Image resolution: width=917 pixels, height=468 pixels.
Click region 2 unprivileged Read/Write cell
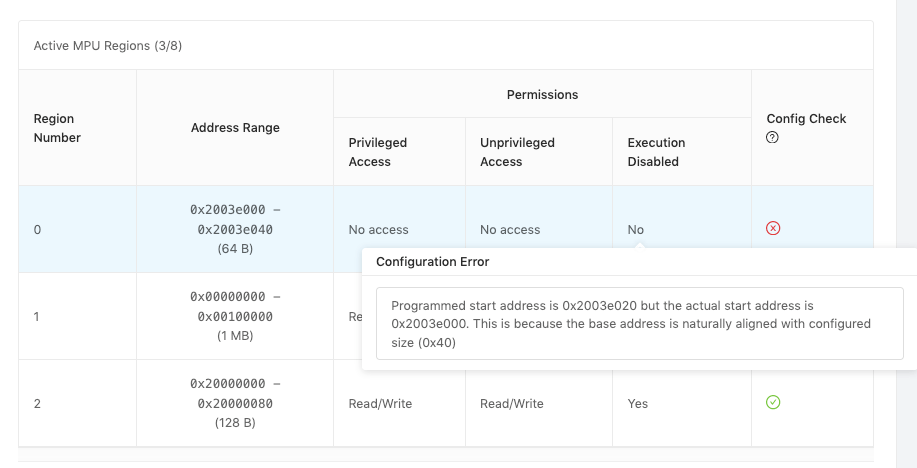coord(511,404)
